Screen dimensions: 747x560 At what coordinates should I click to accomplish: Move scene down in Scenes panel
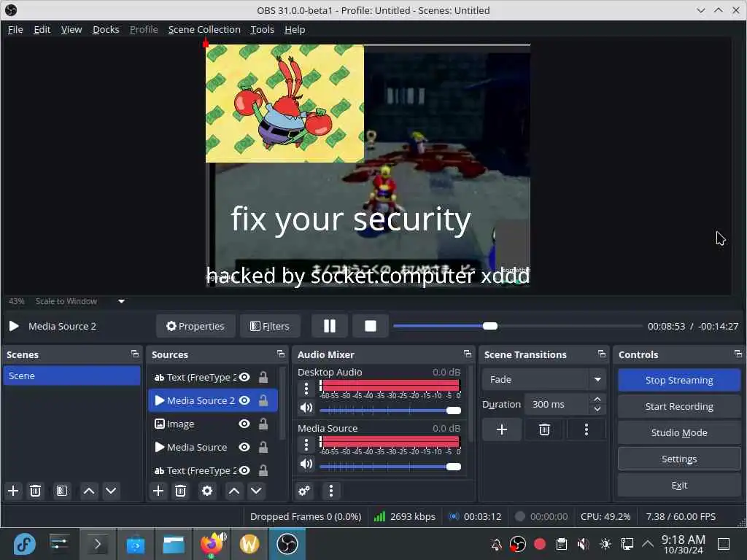click(111, 491)
